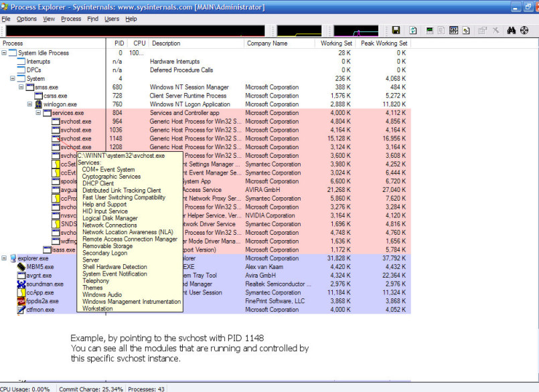Viewport: 539px width, 392px height.
Task: Click the DLL/handles view toolbar icon
Action: [466, 30]
